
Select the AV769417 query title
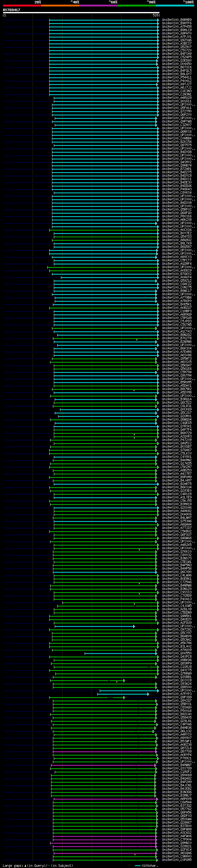click(11, 10)
